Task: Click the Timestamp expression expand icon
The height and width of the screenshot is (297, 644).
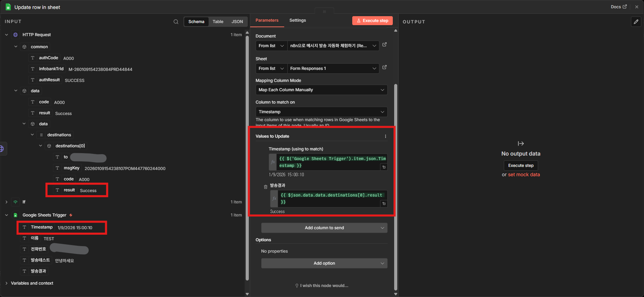Action: coord(384,167)
